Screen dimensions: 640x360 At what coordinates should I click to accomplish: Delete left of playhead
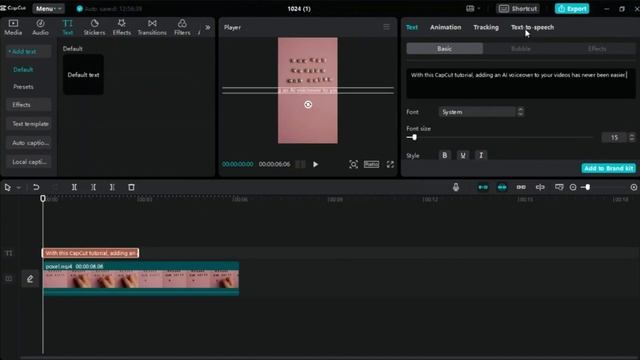tap(93, 187)
